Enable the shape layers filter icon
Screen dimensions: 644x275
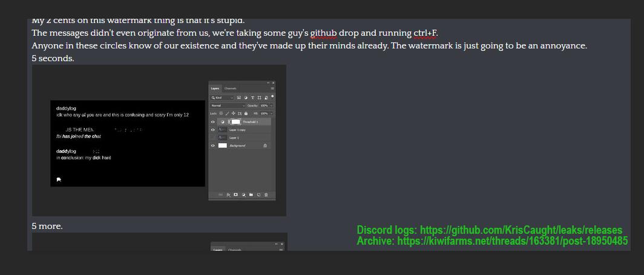[259, 98]
